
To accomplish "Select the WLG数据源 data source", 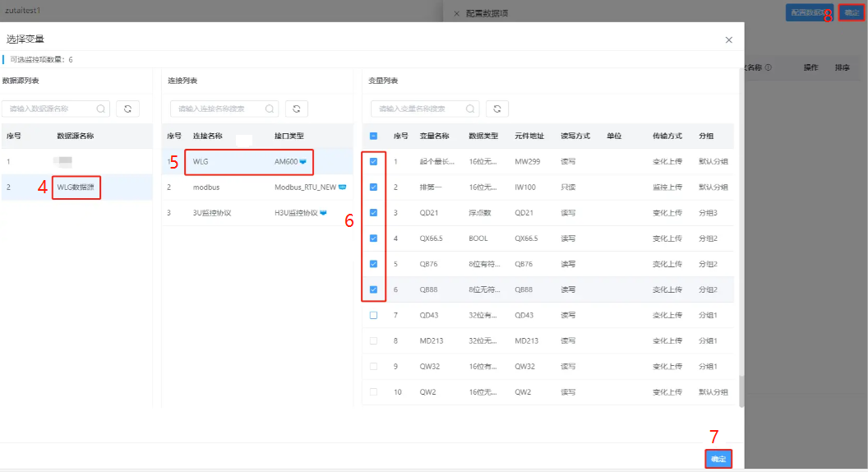I will click(x=76, y=187).
